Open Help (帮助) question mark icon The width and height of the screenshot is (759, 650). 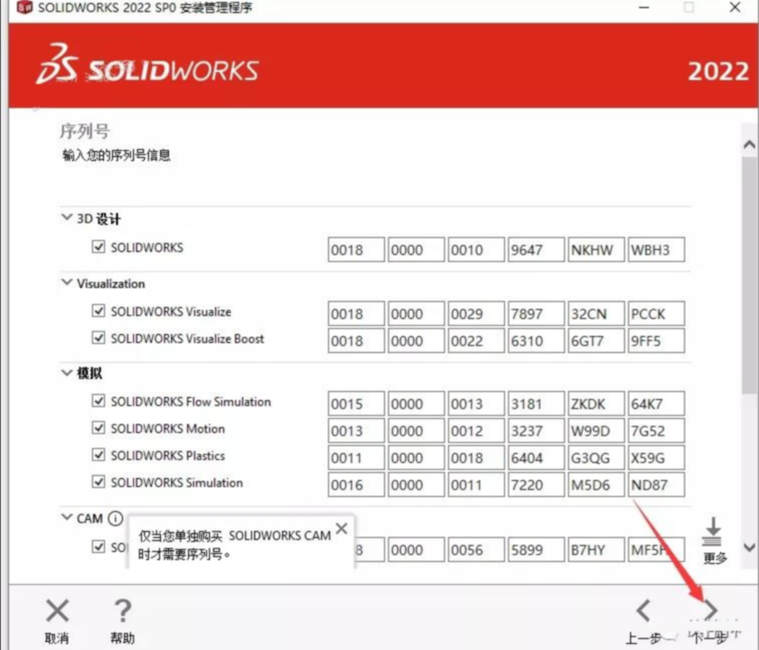[122, 611]
